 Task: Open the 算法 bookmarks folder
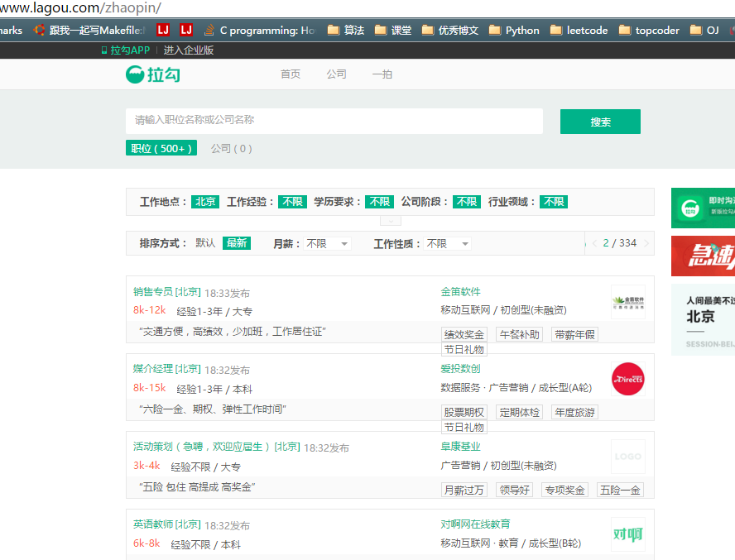(346, 31)
